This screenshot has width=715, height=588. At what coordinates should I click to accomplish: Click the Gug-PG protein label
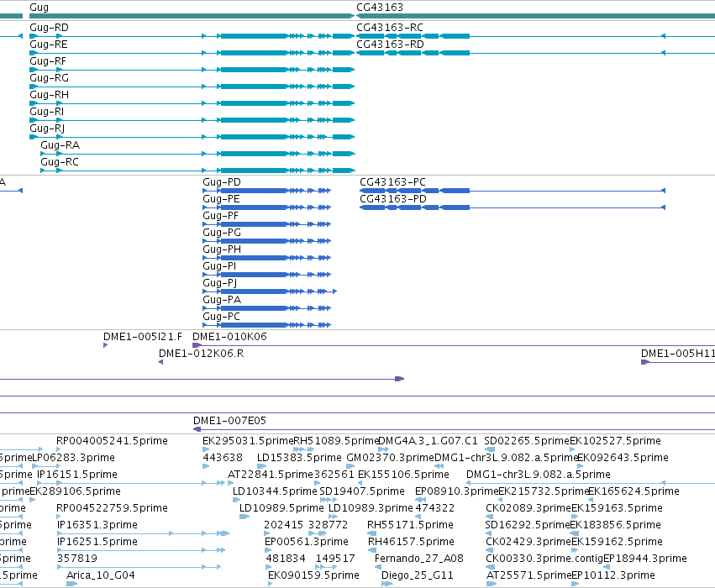click(x=222, y=233)
